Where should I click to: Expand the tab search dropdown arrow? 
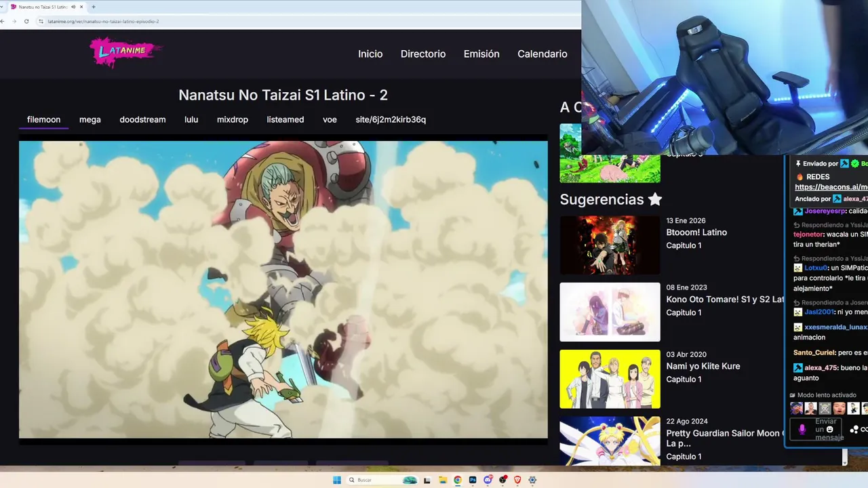pos(1,7)
